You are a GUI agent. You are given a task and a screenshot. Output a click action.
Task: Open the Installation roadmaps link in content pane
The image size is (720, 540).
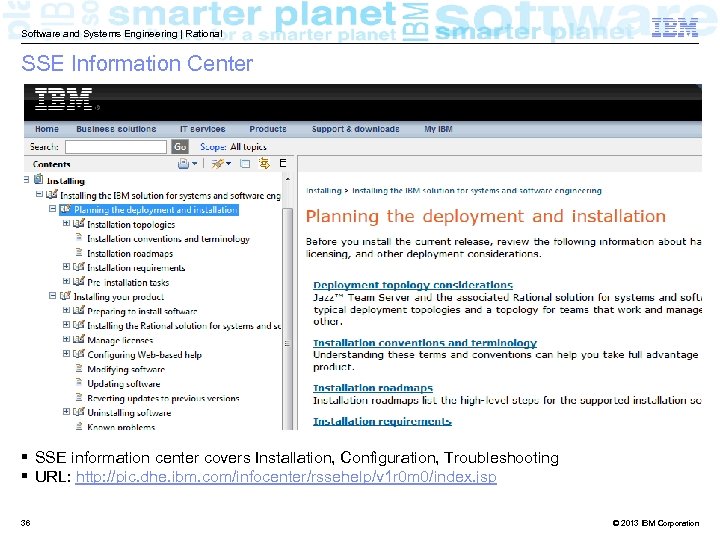click(x=373, y=388)
